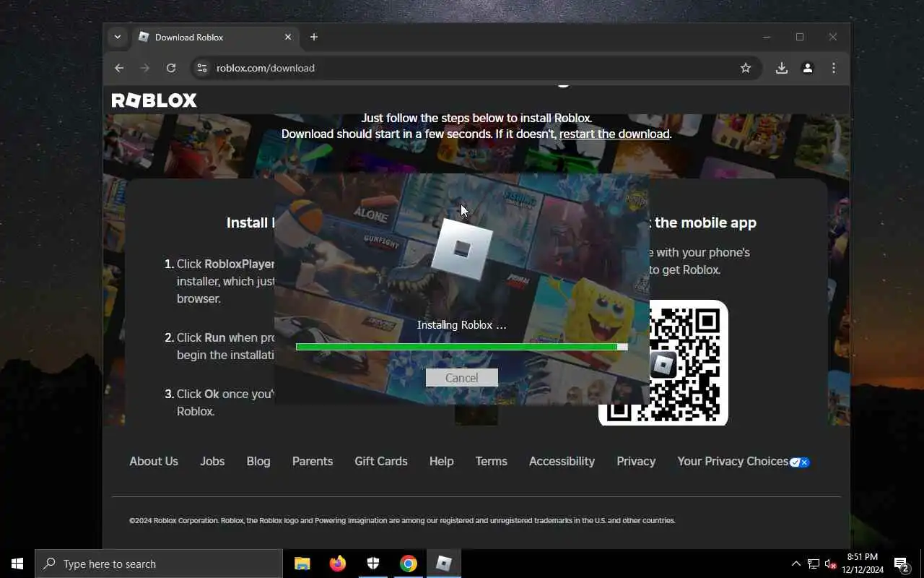
Task: Open the Blog footer link
Action: click(x=258, y=461)
